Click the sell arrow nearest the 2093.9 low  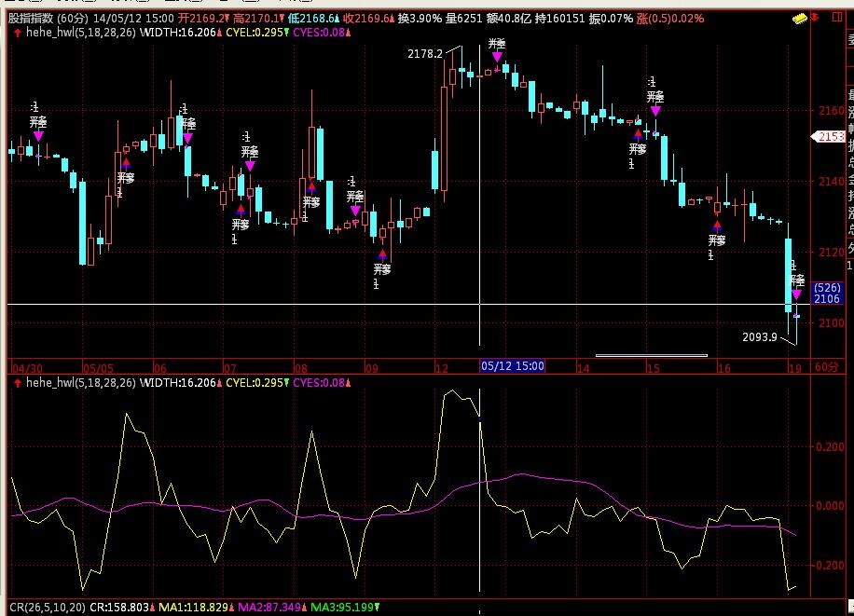click(796, 294)
